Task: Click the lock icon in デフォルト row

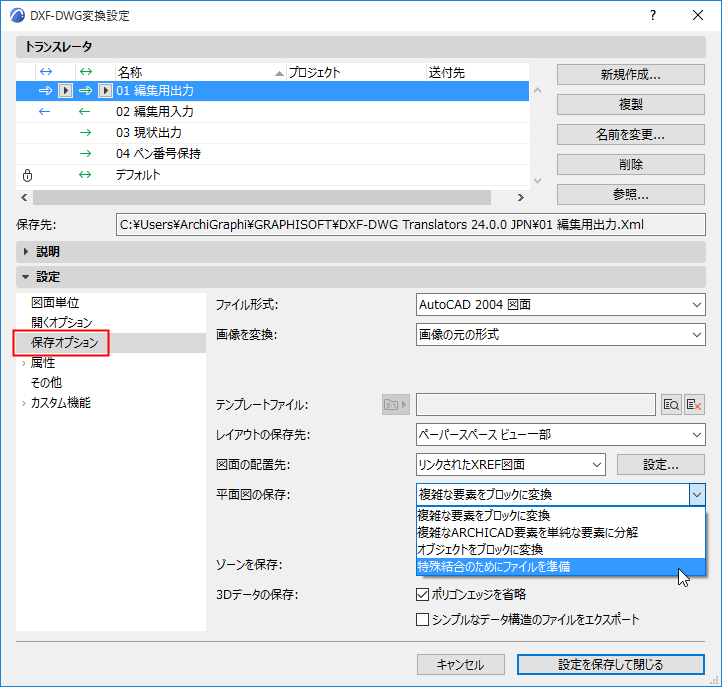Action: click(28, 175)
